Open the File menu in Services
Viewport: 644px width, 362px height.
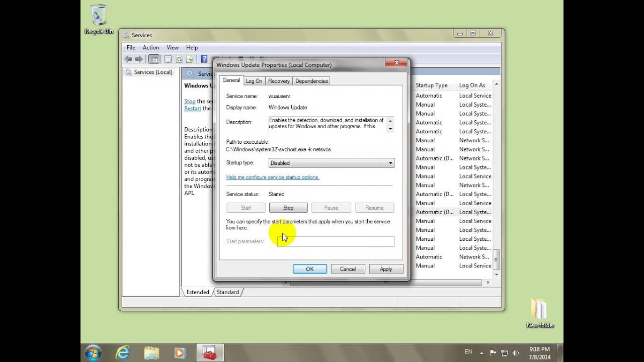coord(131,48)
